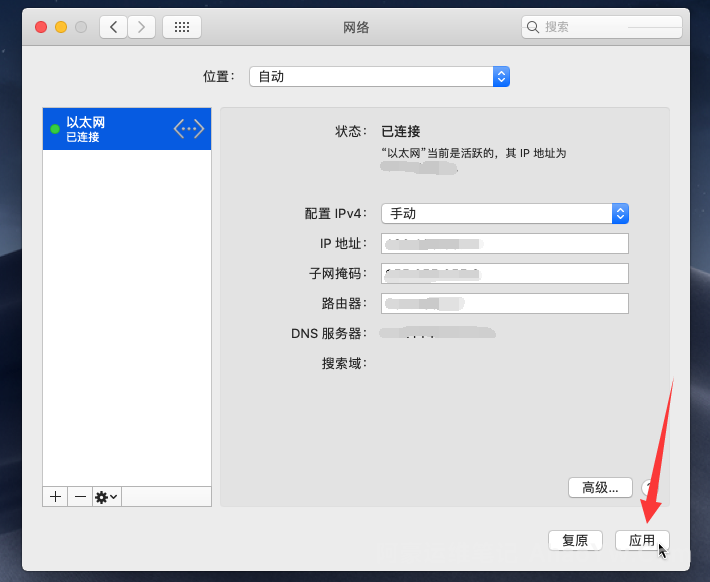Open the 位置 location dropdown
The image size is (710, 582).
click(x=379, y=77)
